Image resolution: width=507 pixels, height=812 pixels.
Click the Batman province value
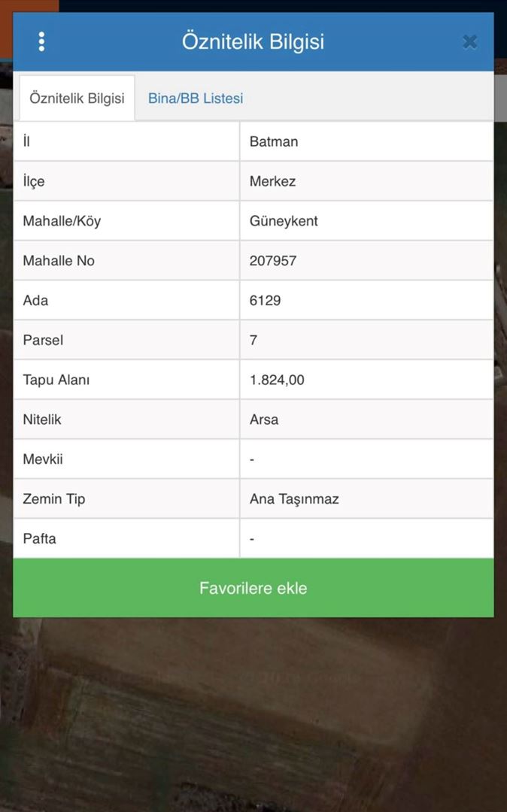pos(274,141)
